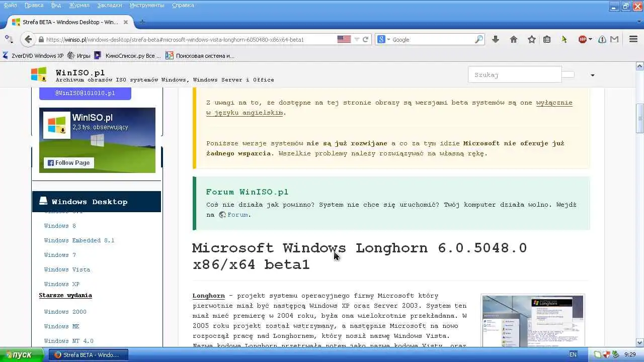Viewport: 644px width, 362px height.
Task: Click the EN language indicator
Action: 573,354
